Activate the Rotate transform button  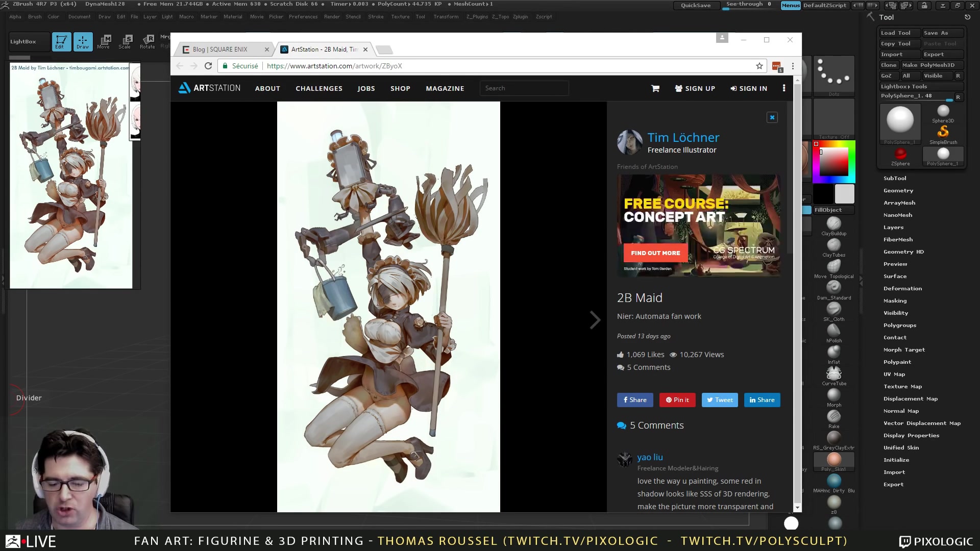[x=148, y=41]
